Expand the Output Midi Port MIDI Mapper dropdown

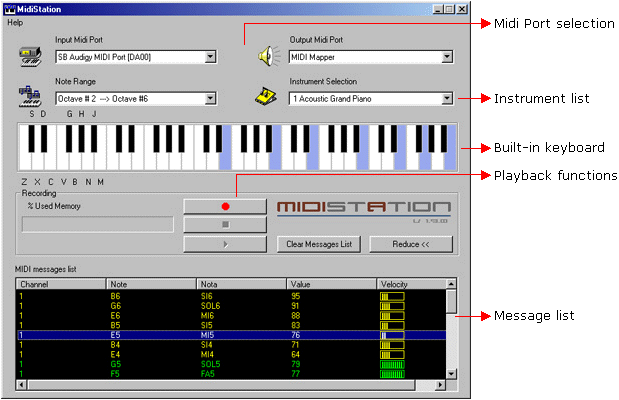pos(446,58)
